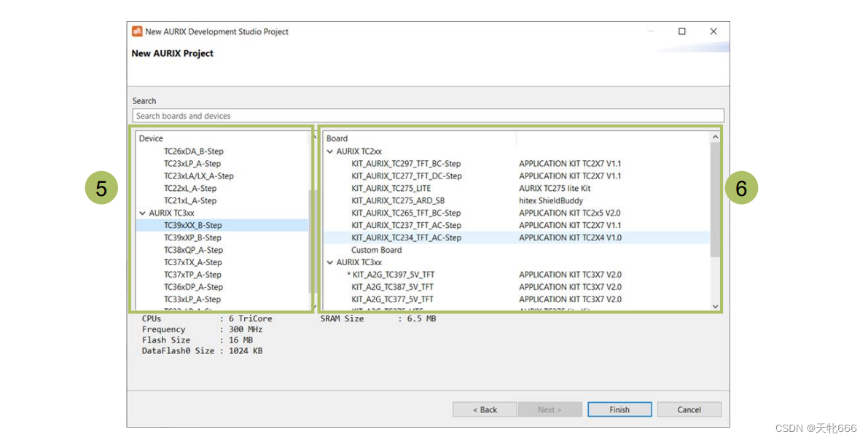Screen dimensions: 868x440
Task: Collapse the AURIX TC3xx board group
Action: pos(331,262)
